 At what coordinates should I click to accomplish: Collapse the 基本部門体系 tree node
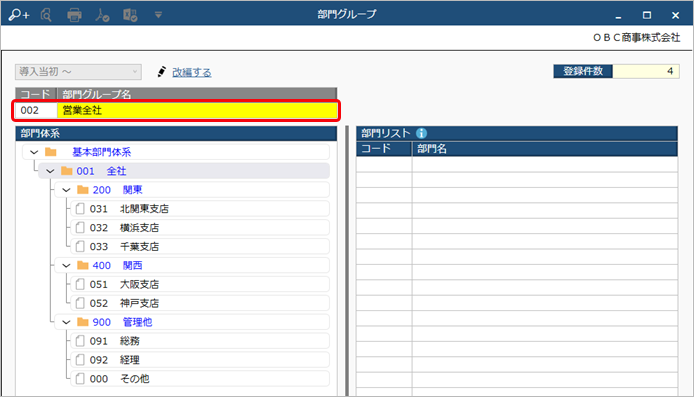click(34, 152)
